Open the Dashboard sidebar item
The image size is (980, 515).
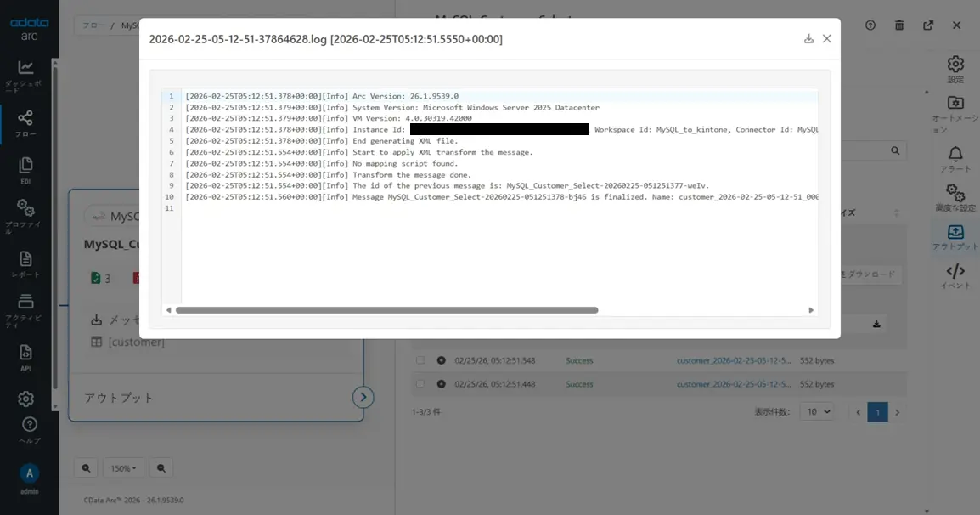[25, 76]
